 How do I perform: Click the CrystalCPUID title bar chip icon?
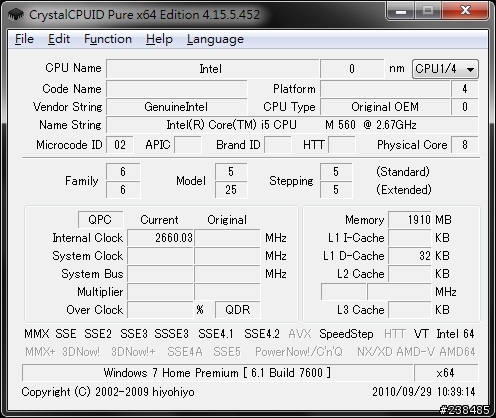16,14
